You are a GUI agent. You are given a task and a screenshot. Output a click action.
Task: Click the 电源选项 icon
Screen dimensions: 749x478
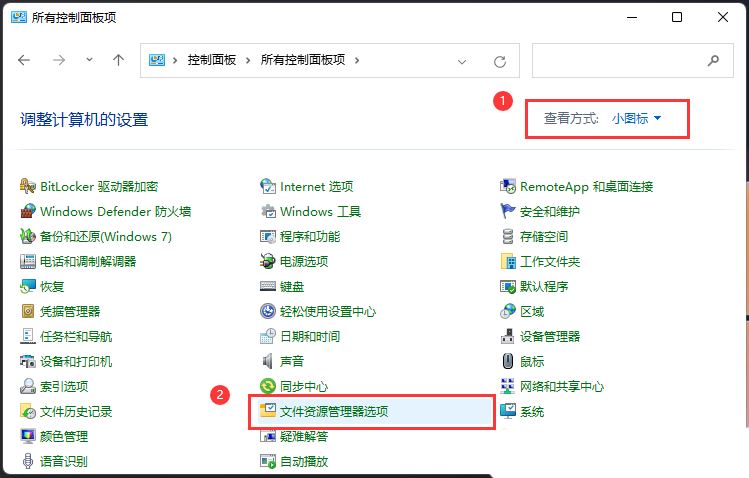click(268, 261)
